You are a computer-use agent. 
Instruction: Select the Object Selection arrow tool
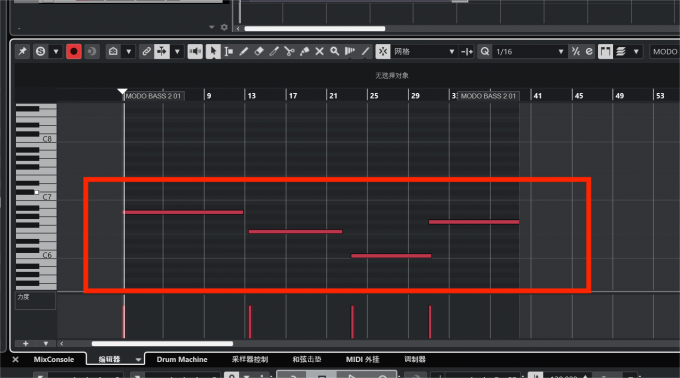(213, 52)
